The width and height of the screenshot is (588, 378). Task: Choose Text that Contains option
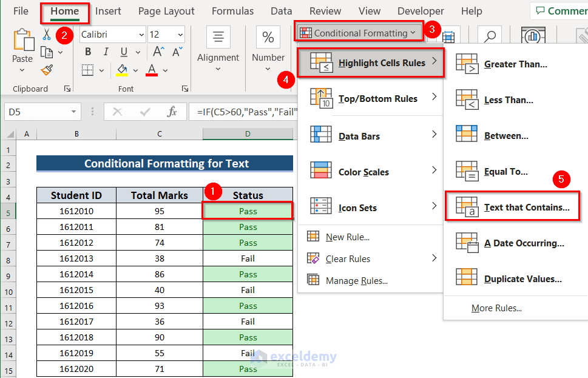click(x=512, y=207)
